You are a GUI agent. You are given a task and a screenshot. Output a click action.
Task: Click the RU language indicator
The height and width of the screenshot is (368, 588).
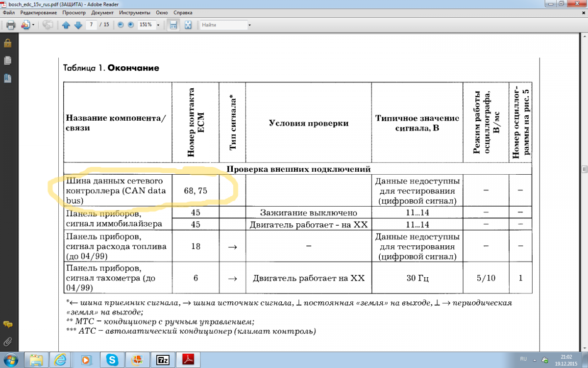coord(523,359)
